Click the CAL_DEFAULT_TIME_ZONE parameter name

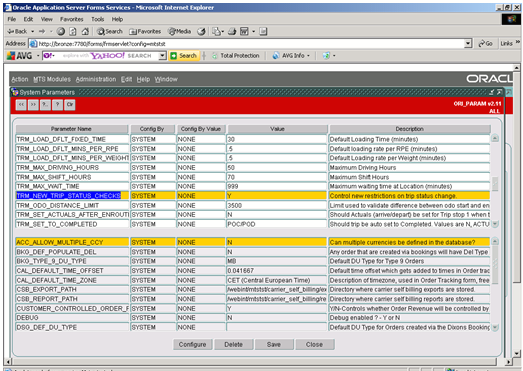click(x=72, y=280)
